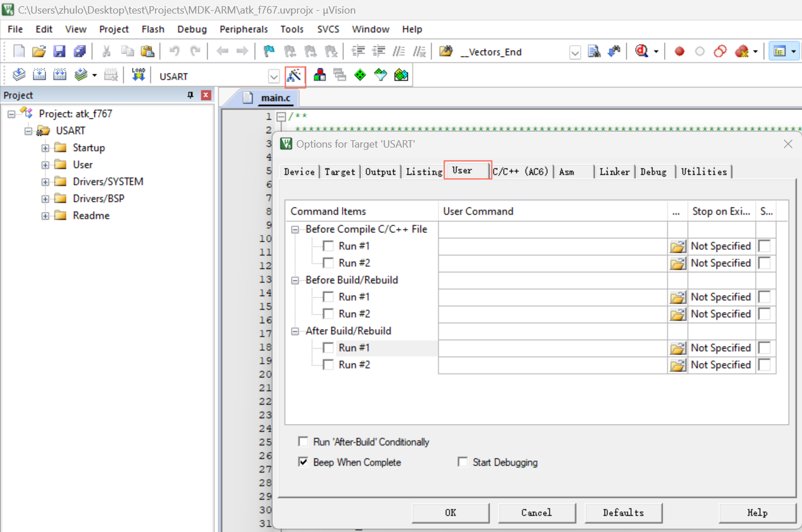
Task: Uncheck Beep When Complete
Action: (x=304, y=462)
